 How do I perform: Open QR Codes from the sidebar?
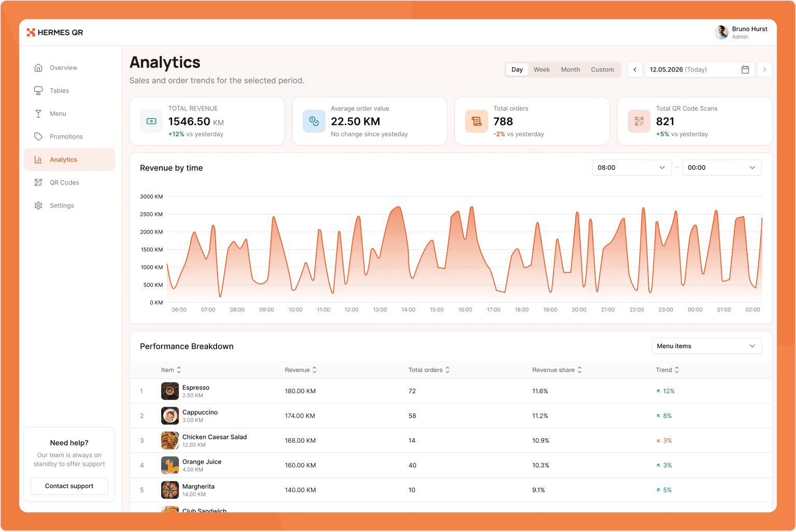69,182
